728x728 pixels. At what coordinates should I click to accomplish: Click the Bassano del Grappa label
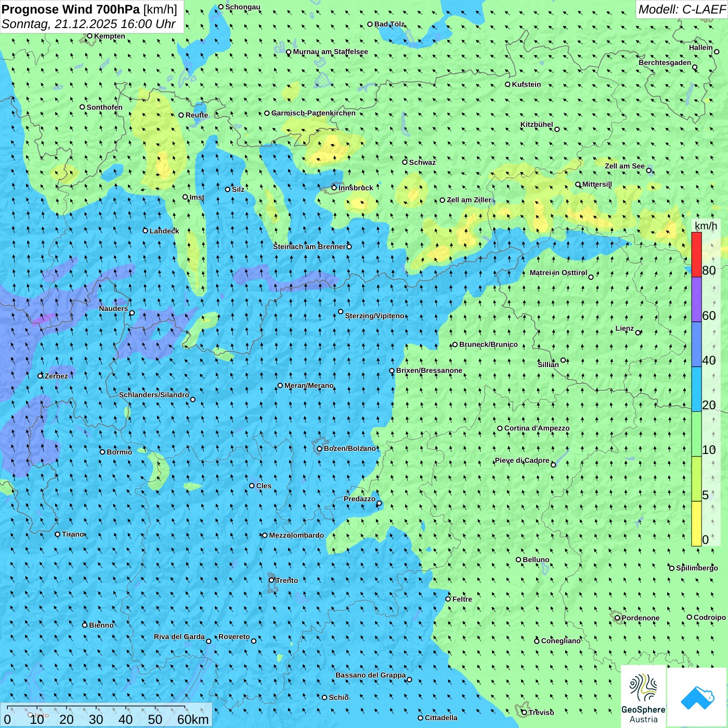pos(371,675)
